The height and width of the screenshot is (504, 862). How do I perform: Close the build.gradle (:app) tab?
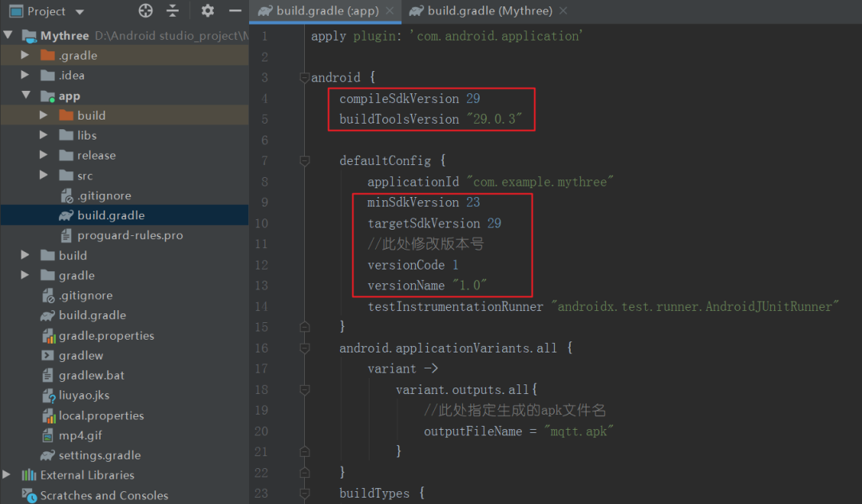click(389, 11)
